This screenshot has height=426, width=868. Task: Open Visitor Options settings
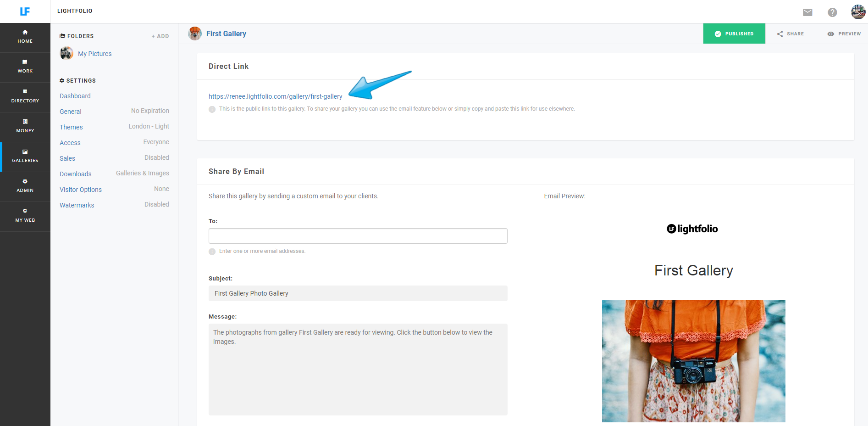pyautogui.click(x=81, y=190)
